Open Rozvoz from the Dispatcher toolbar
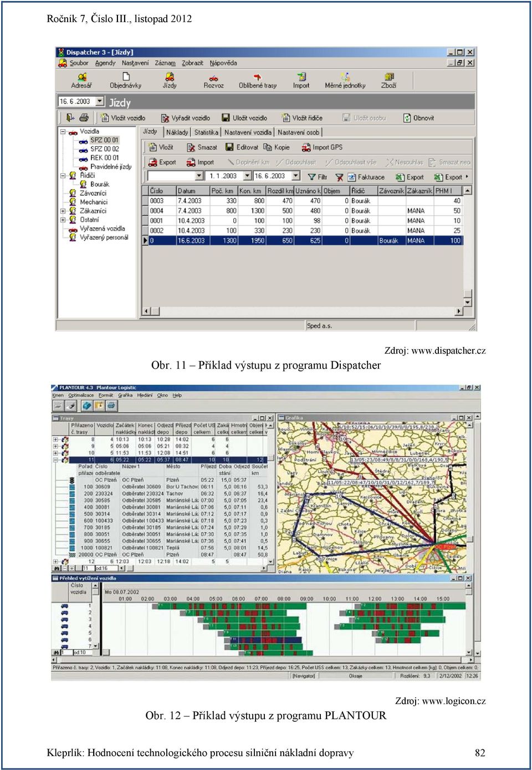Image resolution: width=532 pixels, height=770 pixels. [213, 81]
